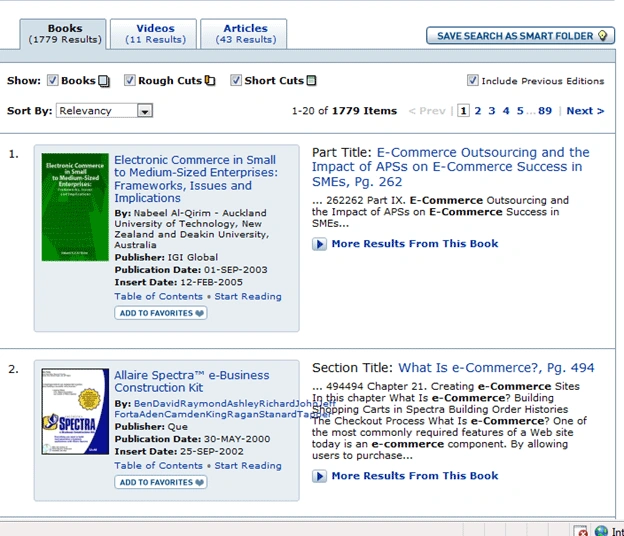Open the Allaire Spectra author names link
The height and width of the screenshot is (536, 624).
coord(224,409)
